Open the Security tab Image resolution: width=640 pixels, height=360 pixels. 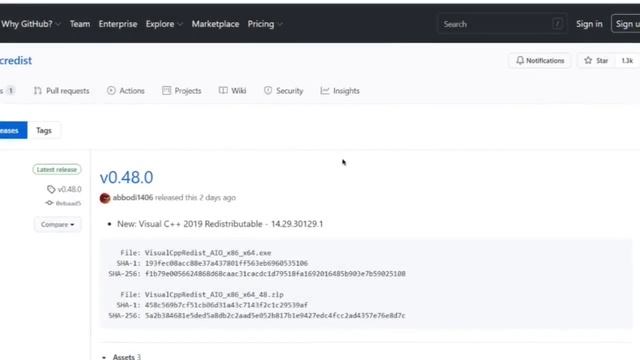[x=283, y=91]
